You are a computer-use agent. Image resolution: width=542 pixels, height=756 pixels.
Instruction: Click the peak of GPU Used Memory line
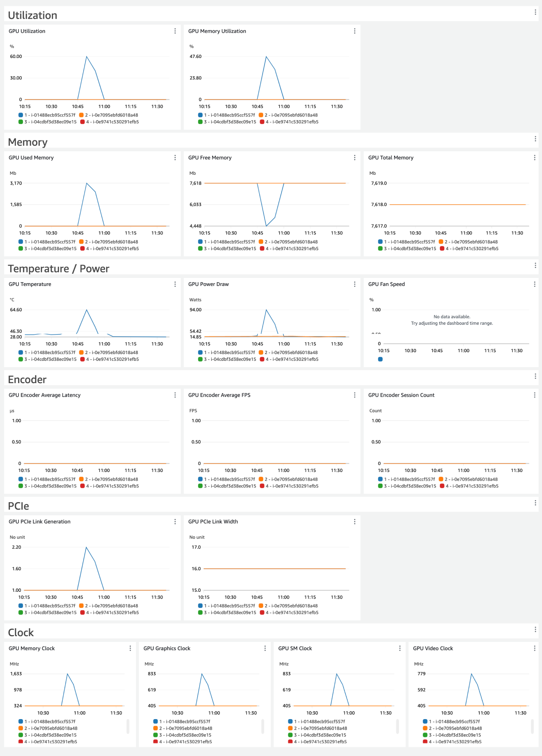[87, 183]
